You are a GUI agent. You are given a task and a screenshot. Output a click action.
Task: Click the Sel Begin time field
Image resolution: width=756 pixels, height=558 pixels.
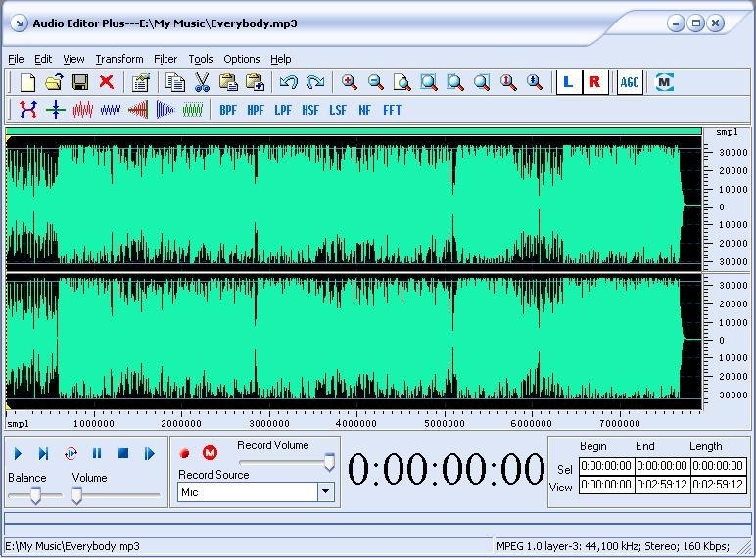point(606,466)
